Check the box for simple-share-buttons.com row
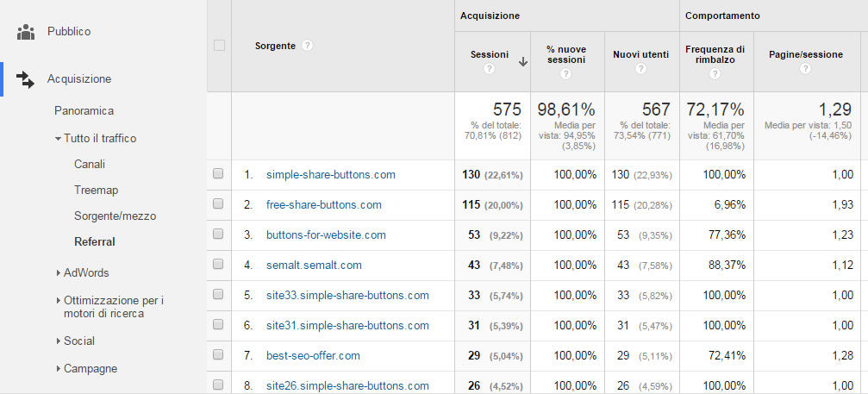This screenshot has height=394, width=868. tap(218, 174)
